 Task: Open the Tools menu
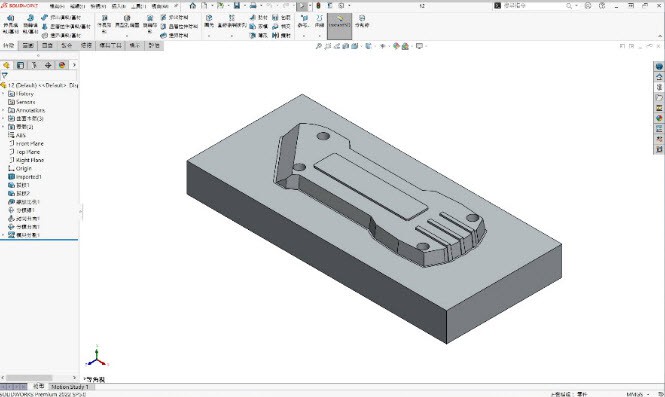(x=139, y=6)
